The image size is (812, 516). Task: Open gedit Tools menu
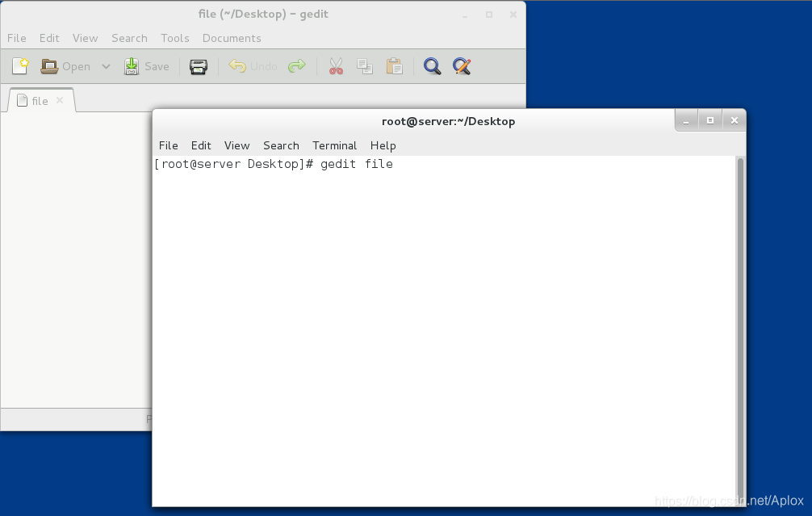tap(175, 38)
